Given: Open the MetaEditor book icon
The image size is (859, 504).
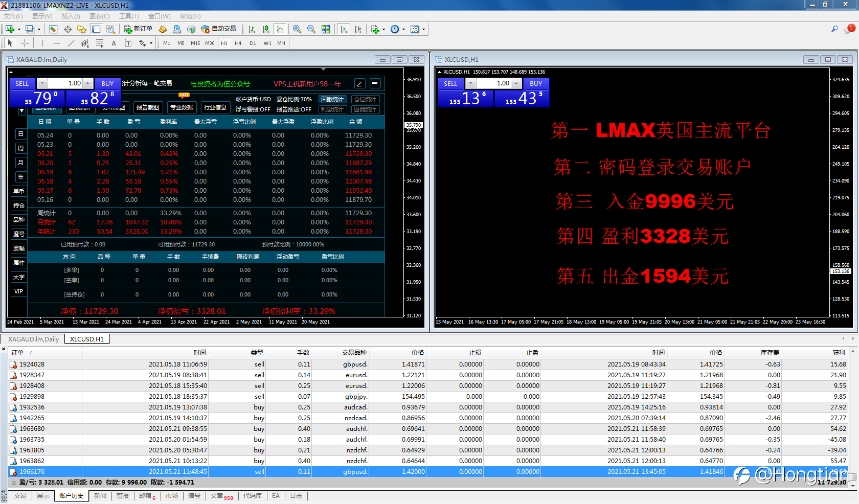Looking at the screenshot, I should pos(163,29).
